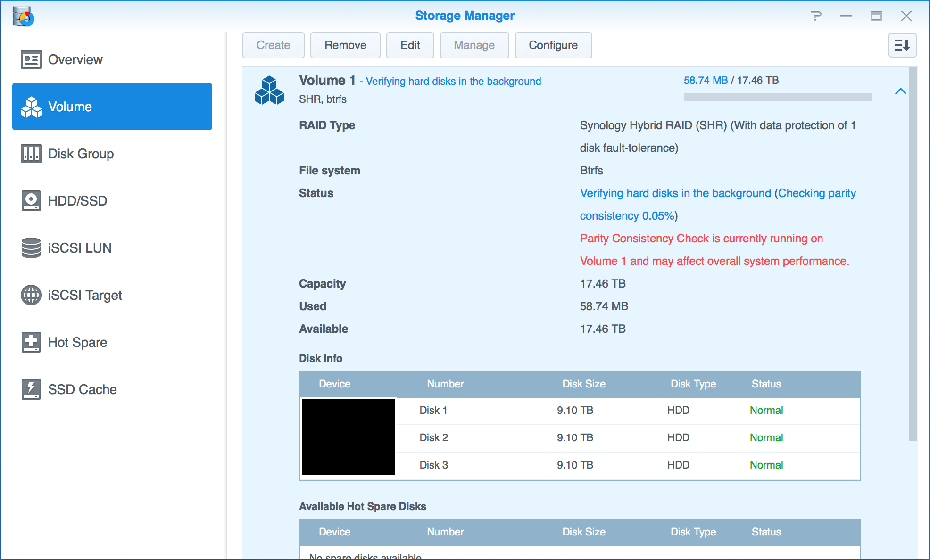Image resolution: width=930 pixels, height=560 pixels.
Task: Click the Disk Group sidebar icon
Action: click(31, 154)
